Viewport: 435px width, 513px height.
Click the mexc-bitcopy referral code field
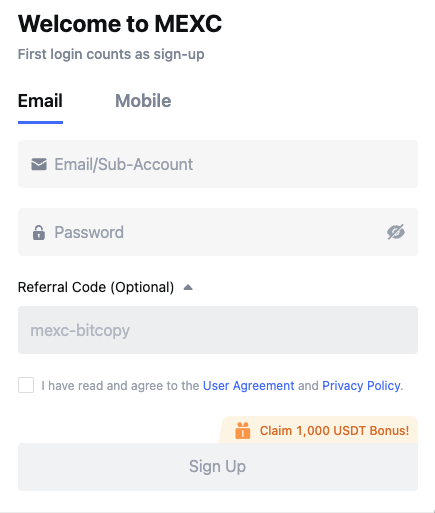point(218,330)
